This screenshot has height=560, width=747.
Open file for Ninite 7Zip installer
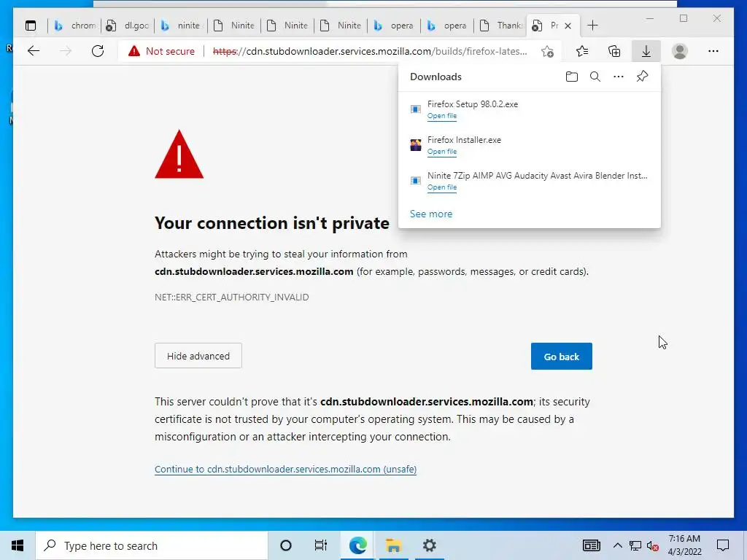[441, 187]
